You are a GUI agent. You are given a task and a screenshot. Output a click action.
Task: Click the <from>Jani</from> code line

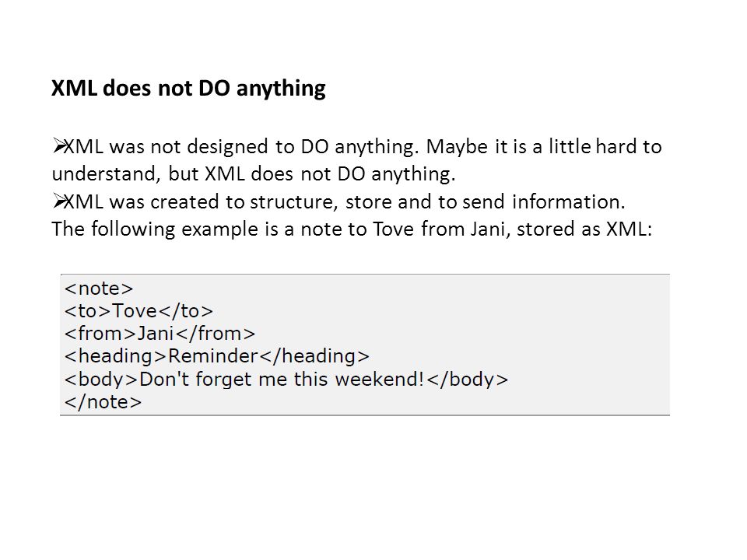click(160, 334)
